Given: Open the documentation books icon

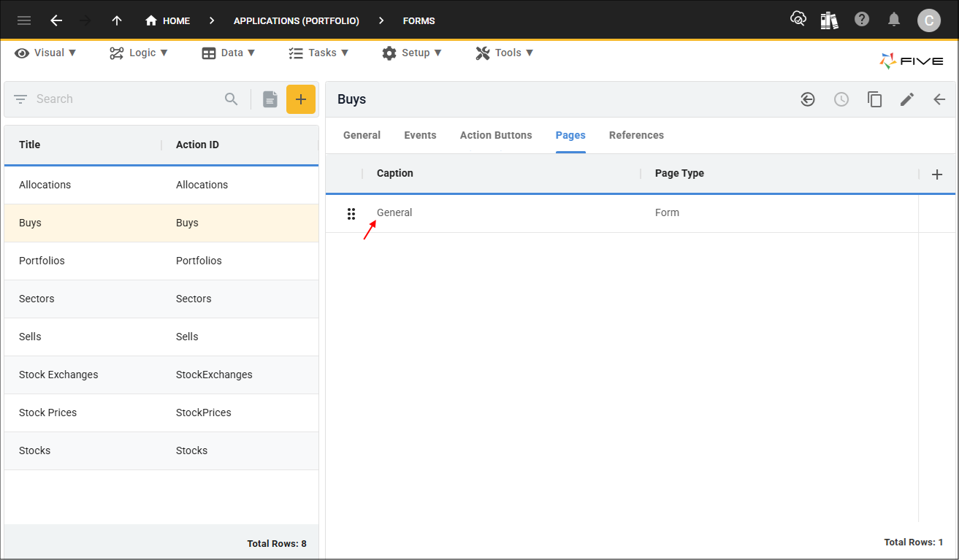Looking at the screenshot, I should click(829, 20).
